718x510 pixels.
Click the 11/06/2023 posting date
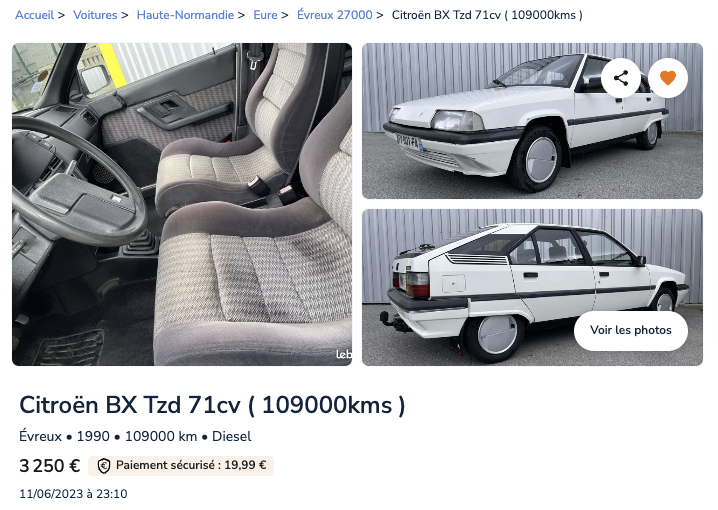(73, 494)
